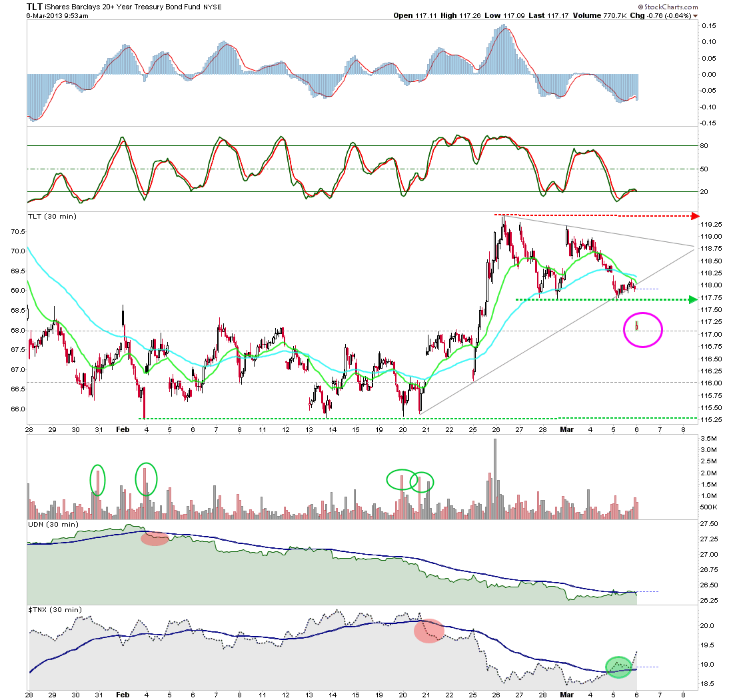Viewport: 733px width, 700px height.
Task: Click the 50 midline label on the stochastic panel
Action: 704,169
